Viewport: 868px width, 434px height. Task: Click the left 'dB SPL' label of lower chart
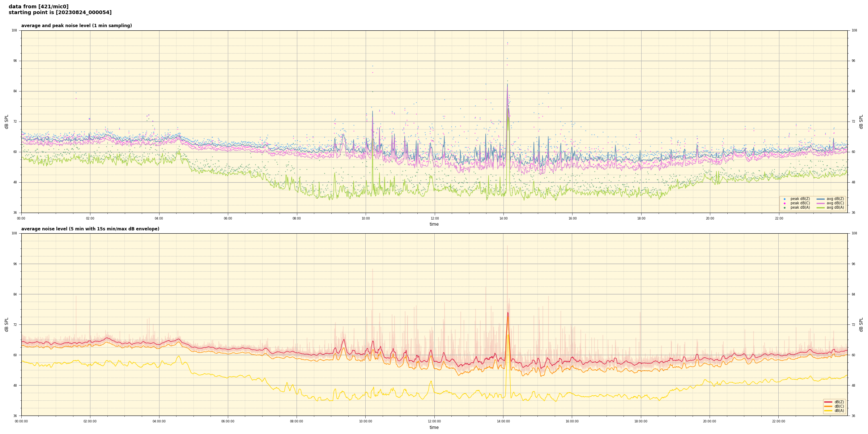[x=7, y=324]
